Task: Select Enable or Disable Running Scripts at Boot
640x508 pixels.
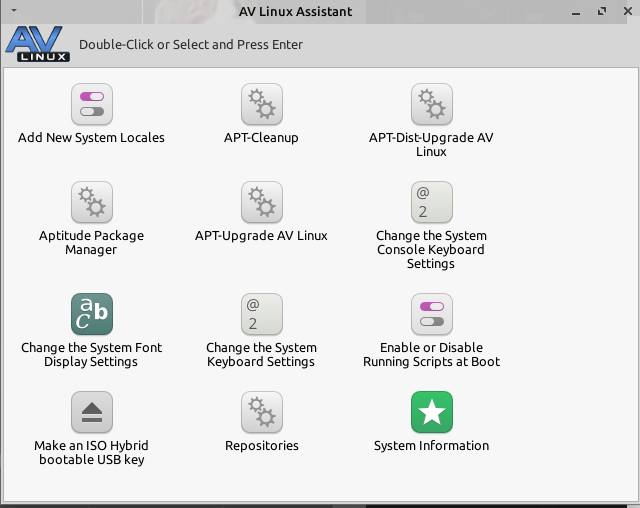Action: point(431,331)
